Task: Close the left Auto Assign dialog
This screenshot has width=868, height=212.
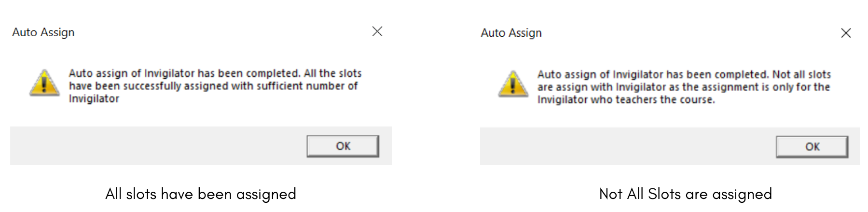Action: pyautogui.click(x=377, y=32)
